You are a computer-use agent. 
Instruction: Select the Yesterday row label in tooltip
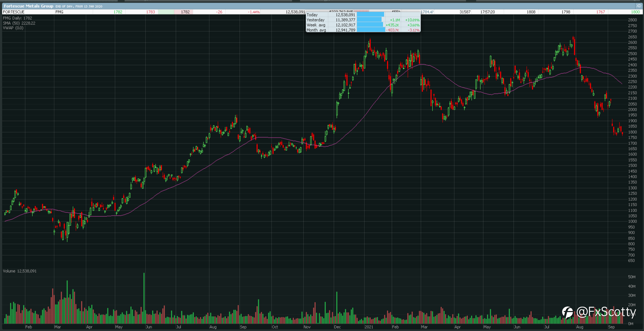click(315, 20)
